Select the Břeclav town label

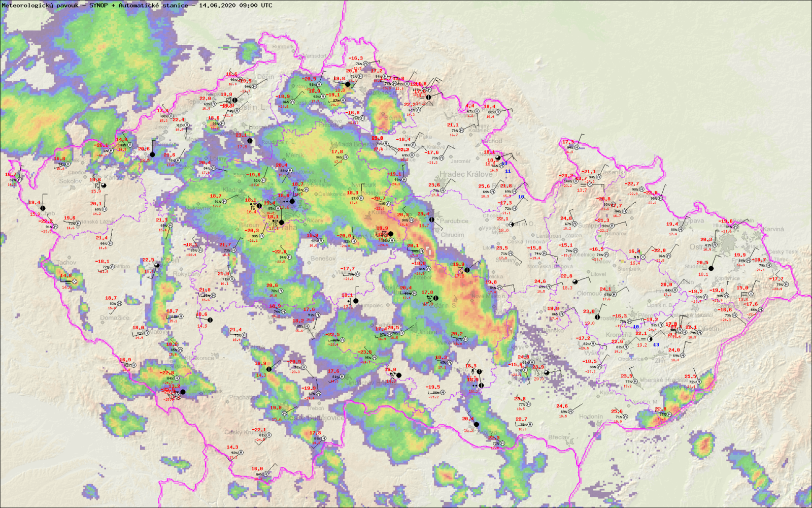(x=559, y=437)
